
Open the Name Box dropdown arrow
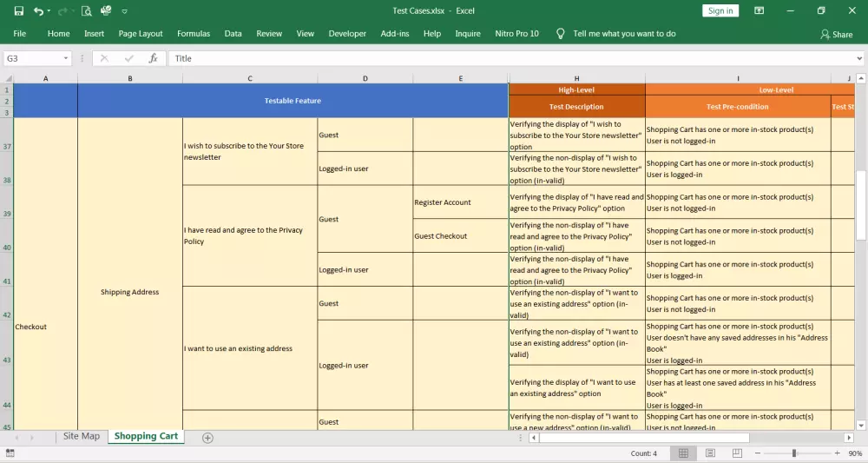point(66,58)
